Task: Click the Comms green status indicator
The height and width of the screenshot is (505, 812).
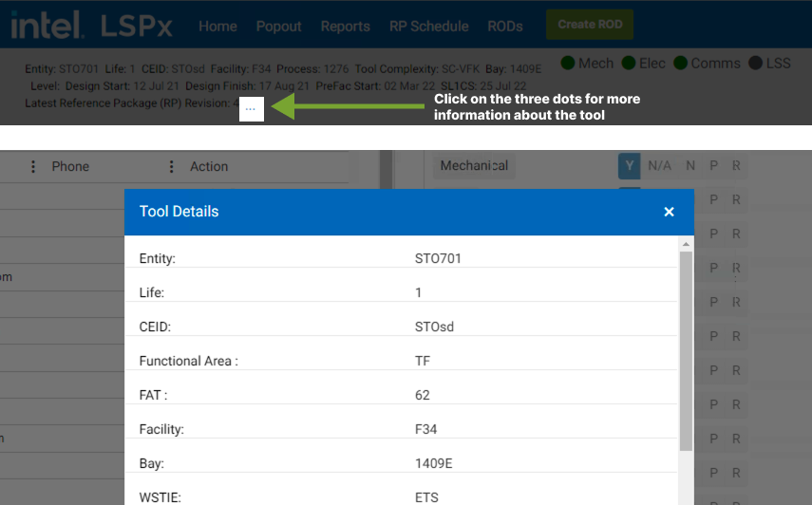Action: click(x=681, y=64)
